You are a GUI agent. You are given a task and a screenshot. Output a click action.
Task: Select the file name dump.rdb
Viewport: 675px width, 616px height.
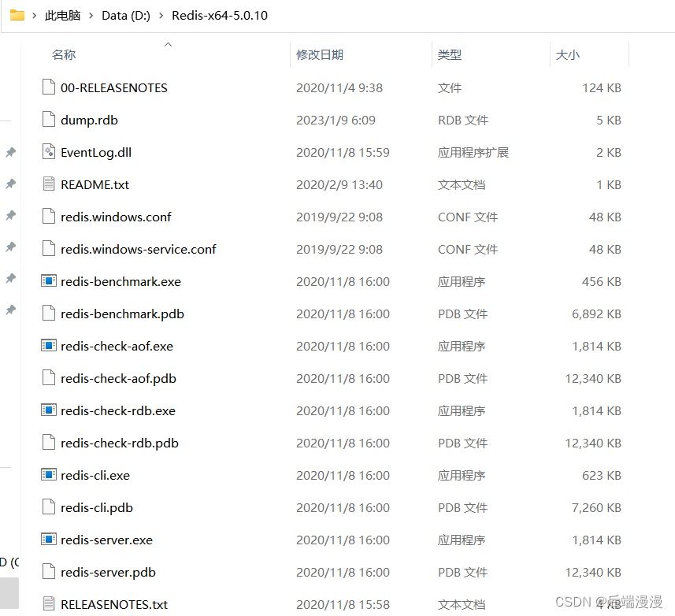point(89,120)
